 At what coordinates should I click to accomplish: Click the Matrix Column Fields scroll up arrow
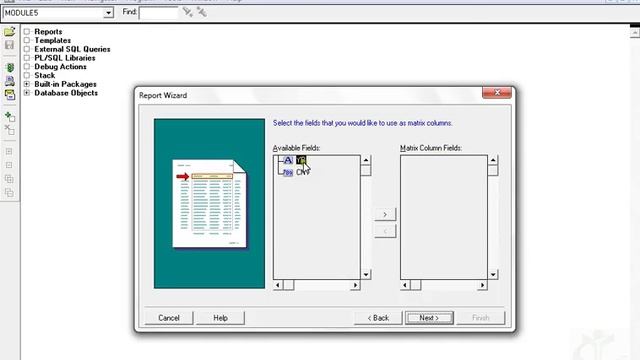493,160
